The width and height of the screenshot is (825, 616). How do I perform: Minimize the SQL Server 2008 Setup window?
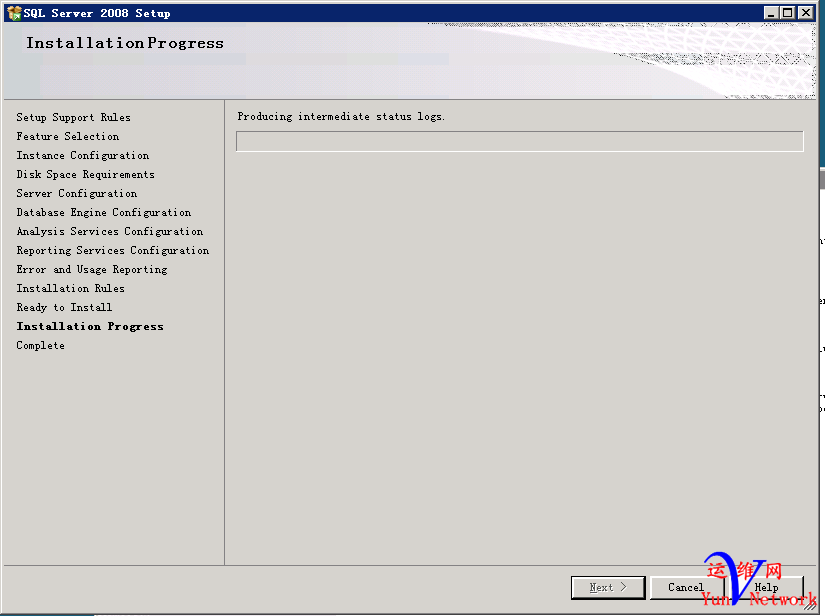click(771, 13)
